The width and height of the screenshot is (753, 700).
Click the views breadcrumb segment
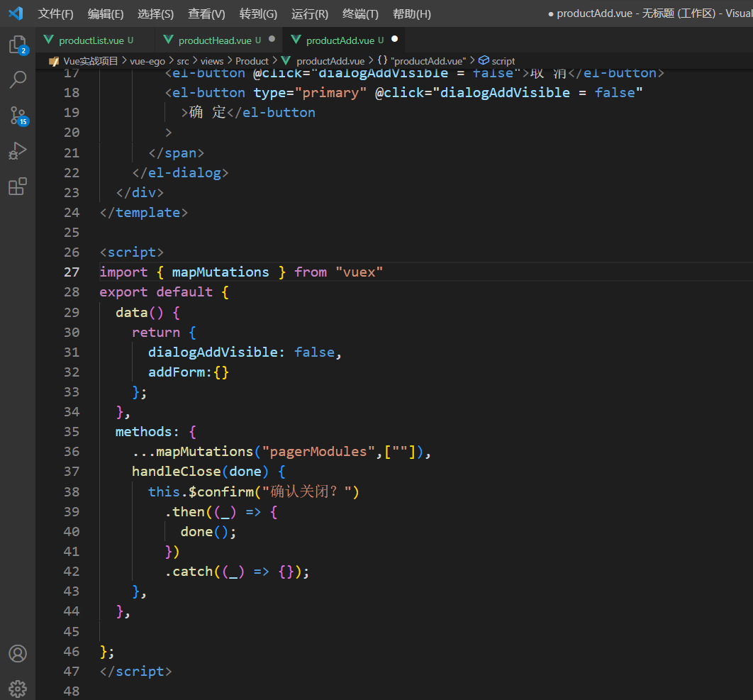(212, 61)
